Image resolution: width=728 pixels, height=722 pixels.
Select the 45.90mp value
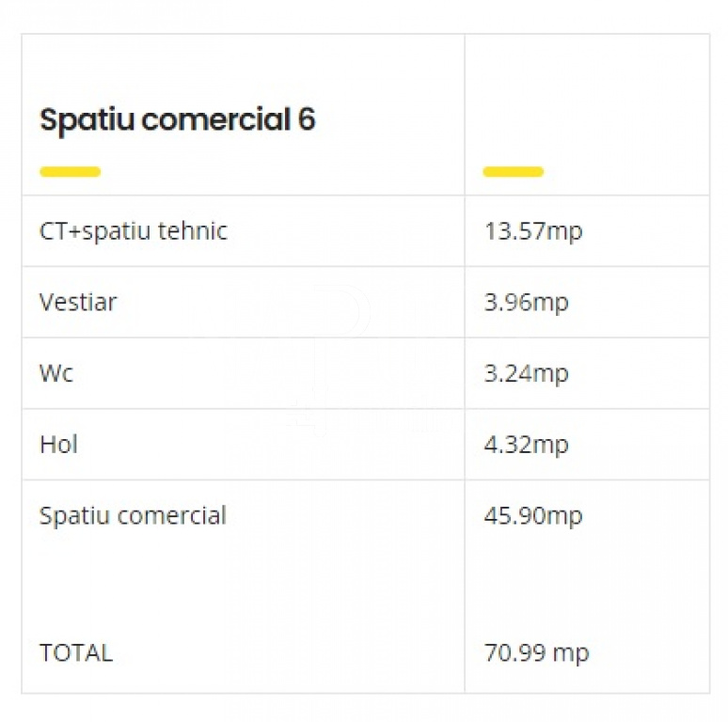point(533,515)
